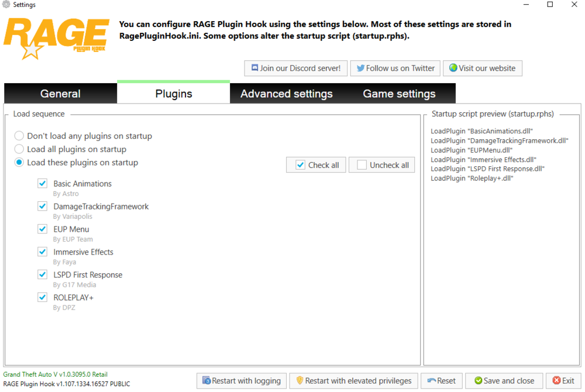
Task: Click the save icon on Save and close
Action: point(477,381)
